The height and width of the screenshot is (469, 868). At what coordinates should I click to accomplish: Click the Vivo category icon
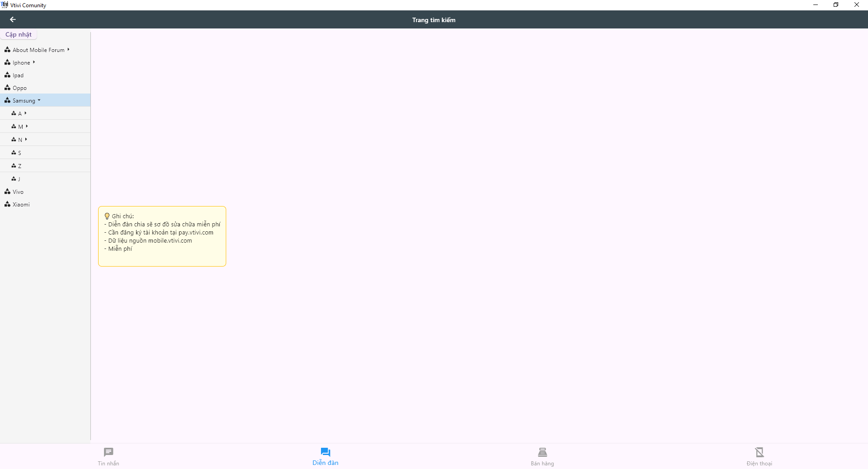7,192
